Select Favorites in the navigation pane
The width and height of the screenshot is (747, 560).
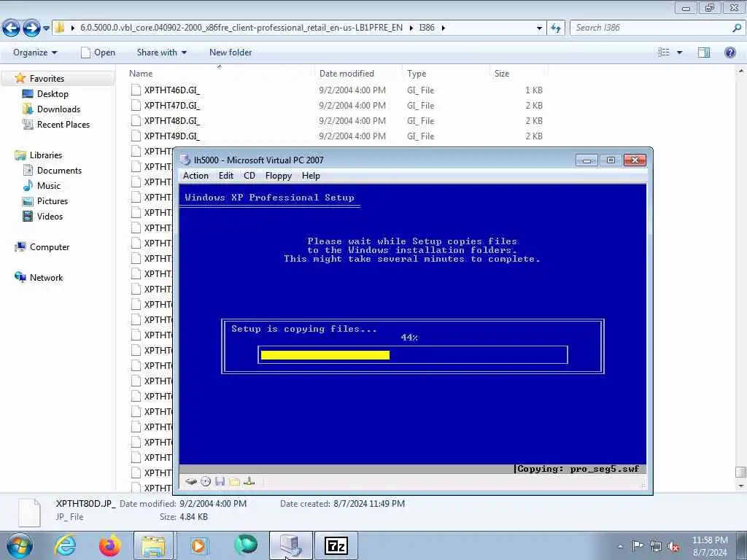point(47,79)
